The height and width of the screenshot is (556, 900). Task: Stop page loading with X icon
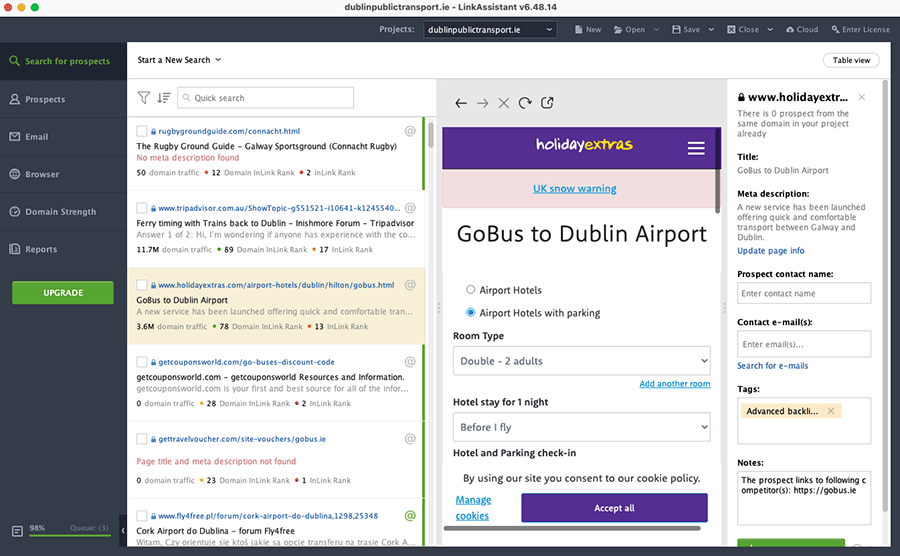tap(503, 103)
